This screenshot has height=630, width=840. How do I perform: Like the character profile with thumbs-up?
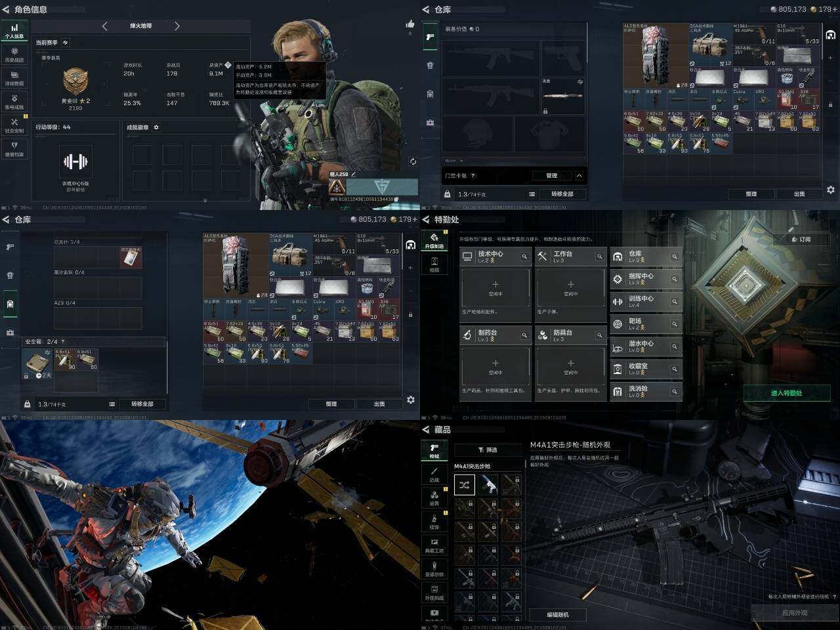tap(411, 24)
